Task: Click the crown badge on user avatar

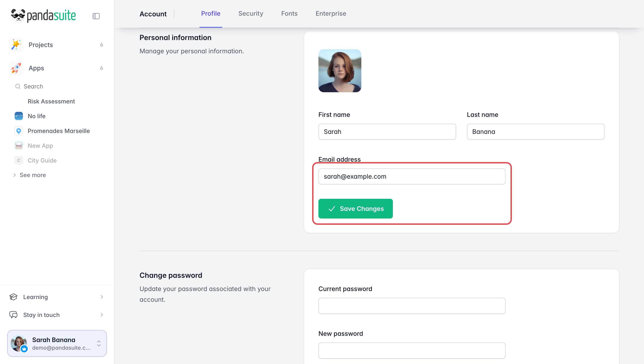Action: [24, 349]
